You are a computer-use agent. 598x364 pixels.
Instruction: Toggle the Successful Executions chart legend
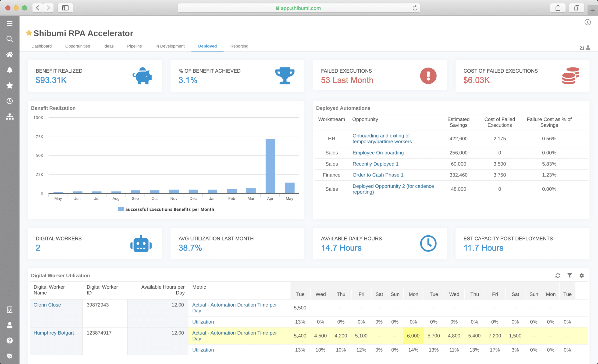click(x=166, y=209)
